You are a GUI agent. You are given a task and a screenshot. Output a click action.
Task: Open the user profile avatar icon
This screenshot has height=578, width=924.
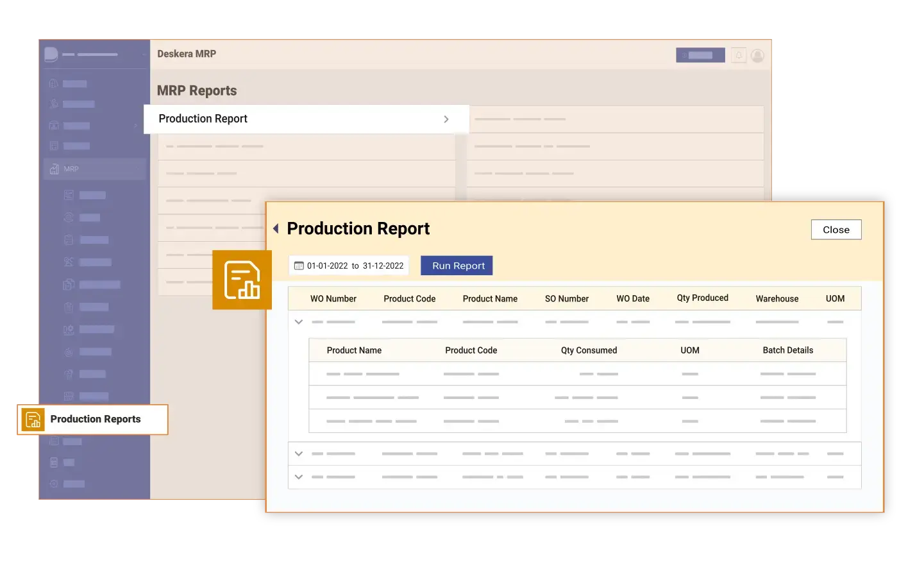coord(757,55)
